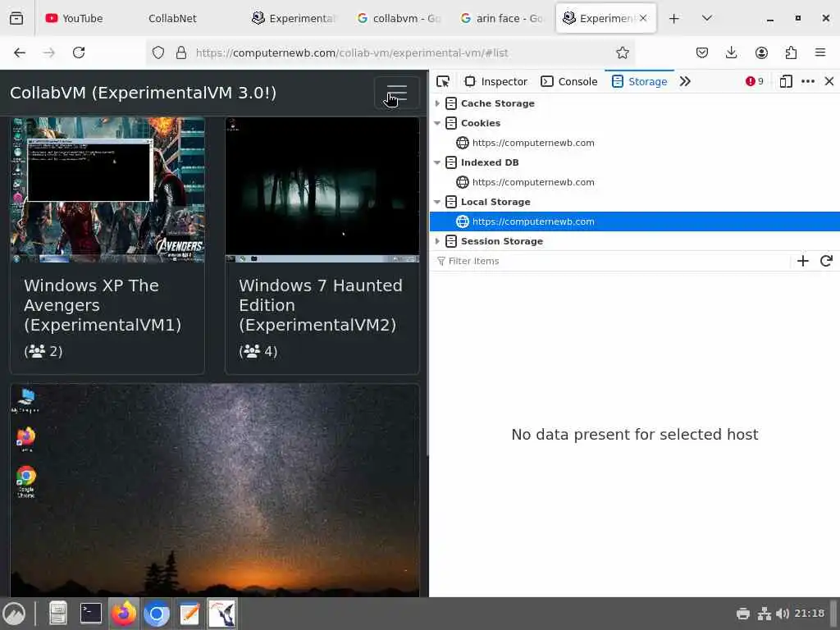Open the tracking protection shield icon
This screenshot has height=630, width=840.
click(158, 52)
